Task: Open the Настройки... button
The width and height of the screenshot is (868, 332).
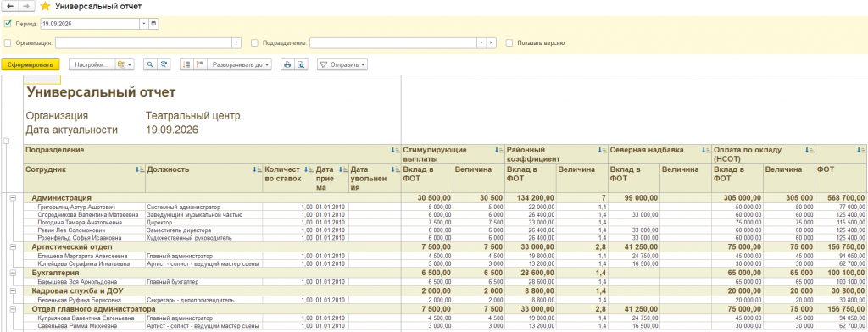Action: click(x=92, y=64)
